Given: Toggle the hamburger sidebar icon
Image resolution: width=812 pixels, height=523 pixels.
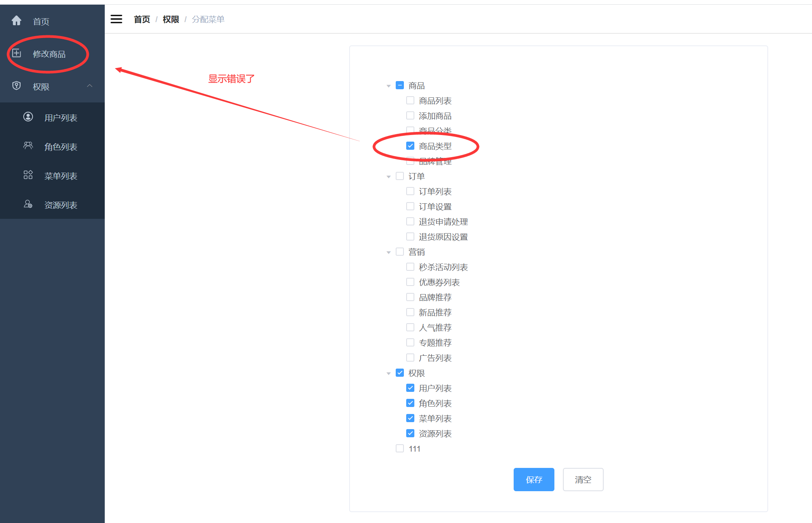Looking at the screenshot, I should pos(116,19).
